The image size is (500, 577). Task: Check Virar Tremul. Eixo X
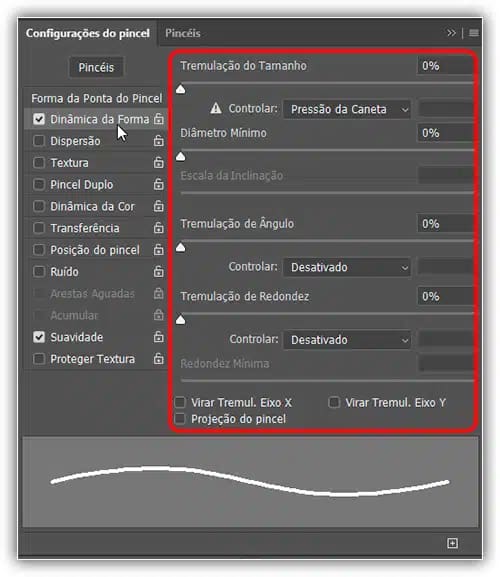180,402
